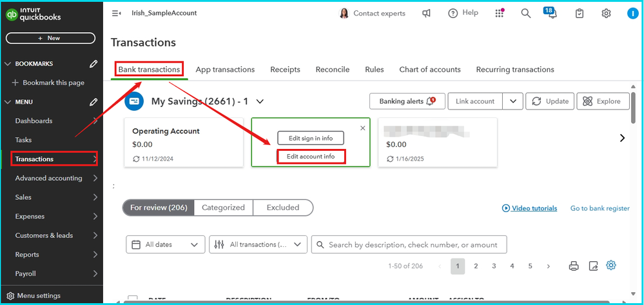
Task: Open the tasks clipboard icon
Action: 579,14
